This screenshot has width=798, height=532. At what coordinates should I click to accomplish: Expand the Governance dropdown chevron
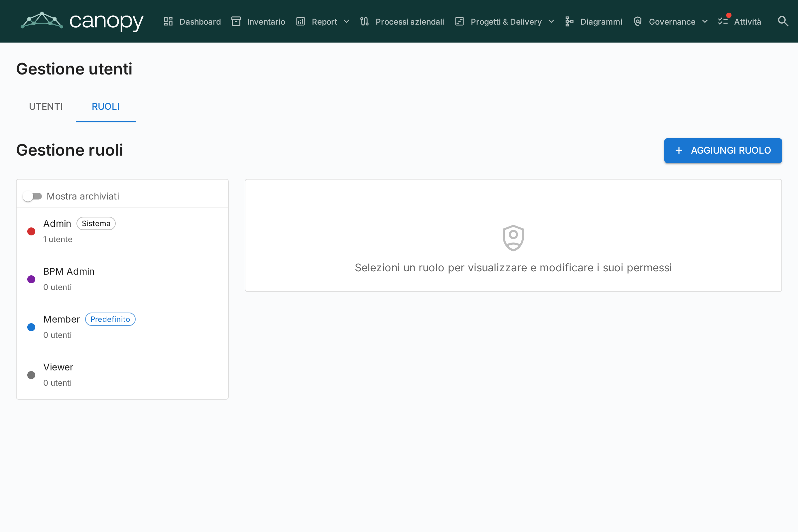point(705,21)
